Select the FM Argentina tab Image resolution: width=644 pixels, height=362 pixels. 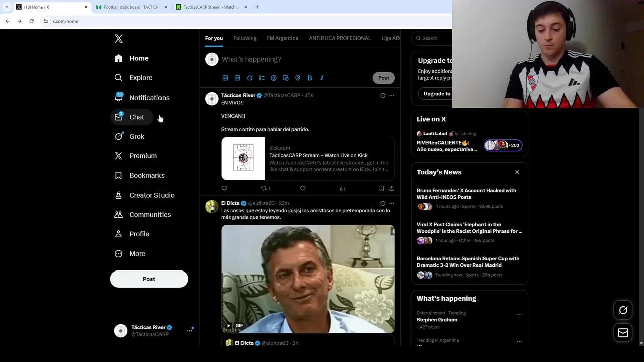[282, 38]
